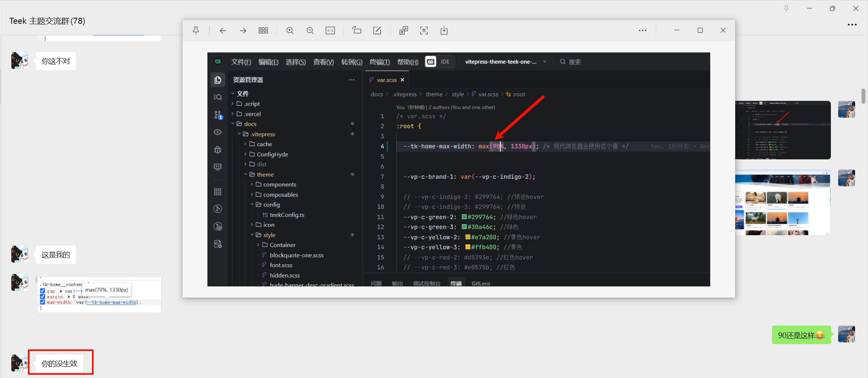Close the image viewer window
868x378 pixels.
(723, 31)
